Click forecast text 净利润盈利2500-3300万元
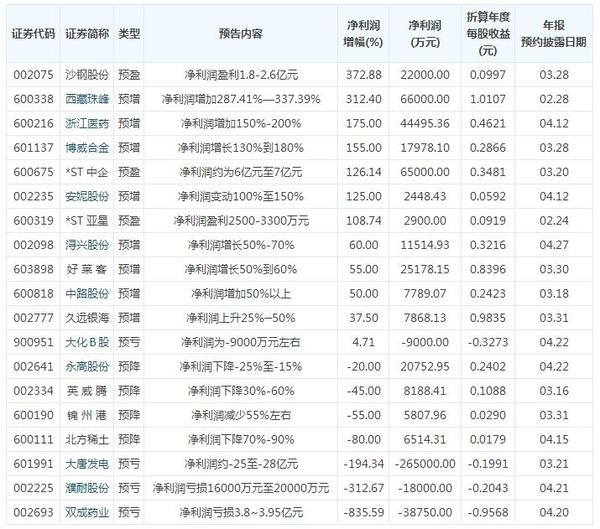 pos(241,221)
